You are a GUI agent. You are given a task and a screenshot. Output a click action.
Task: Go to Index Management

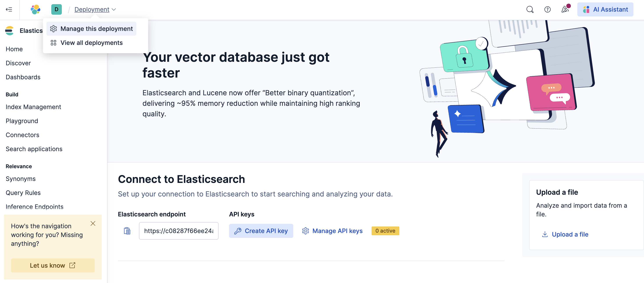point(33,107)
